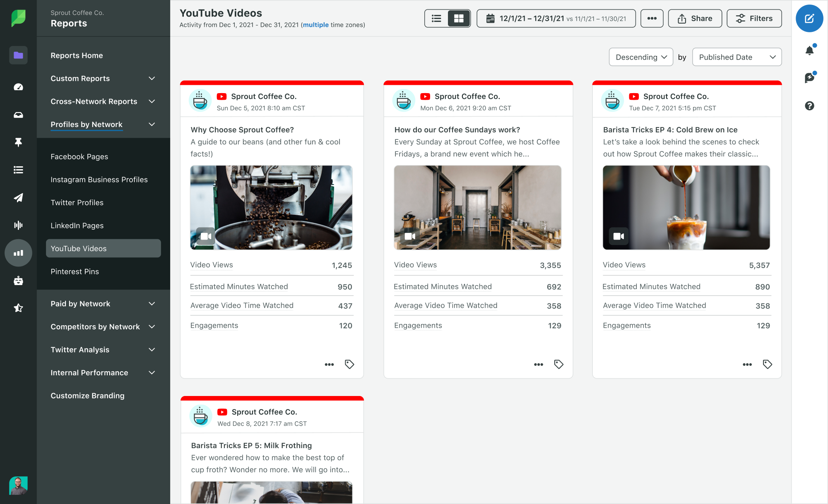Open the Descending sort order dropdown
This screenshot has height=504, width=828.
[x=640, y=58]
